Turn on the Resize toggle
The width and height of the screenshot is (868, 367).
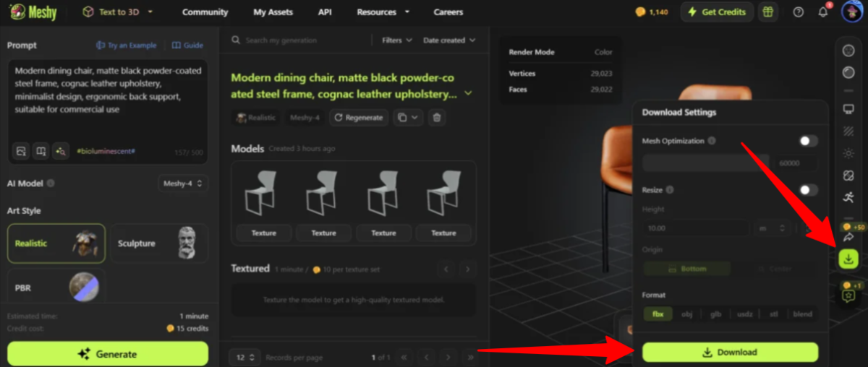point(808,190)
